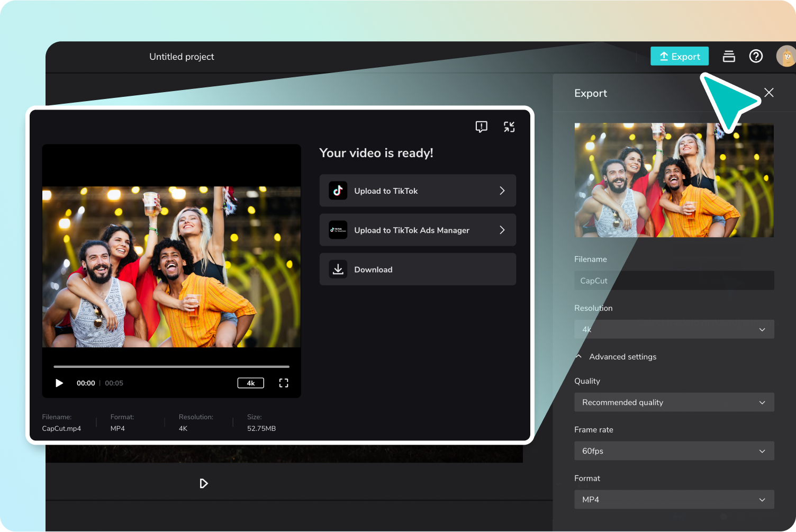This screenshot has height=532, width=796.
Task: Open the Frame rate dropdown showing 60fps
Action: [x=674, y=451]
